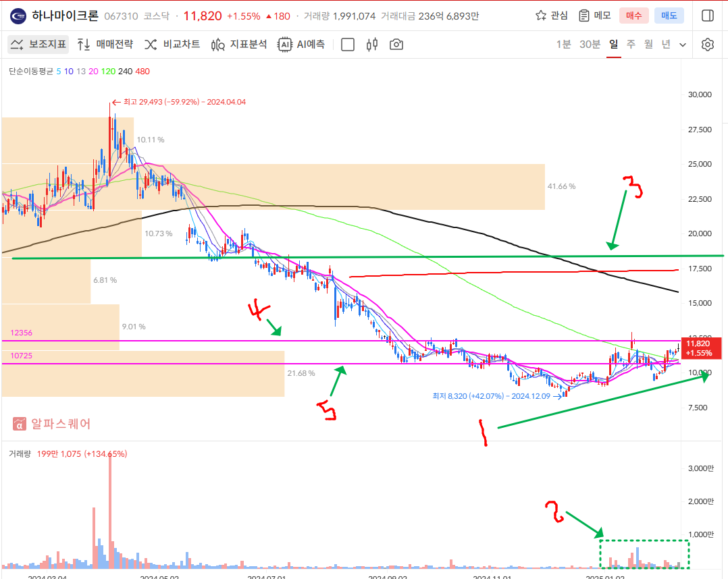
Task: Select the 120-day moving average label
Action: 108,72
